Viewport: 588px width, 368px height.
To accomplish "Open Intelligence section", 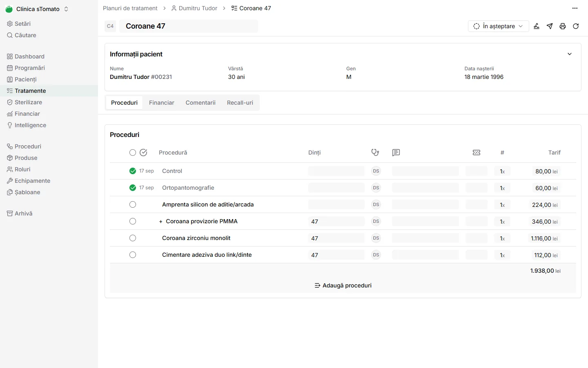I will click(x=27, y=125).
